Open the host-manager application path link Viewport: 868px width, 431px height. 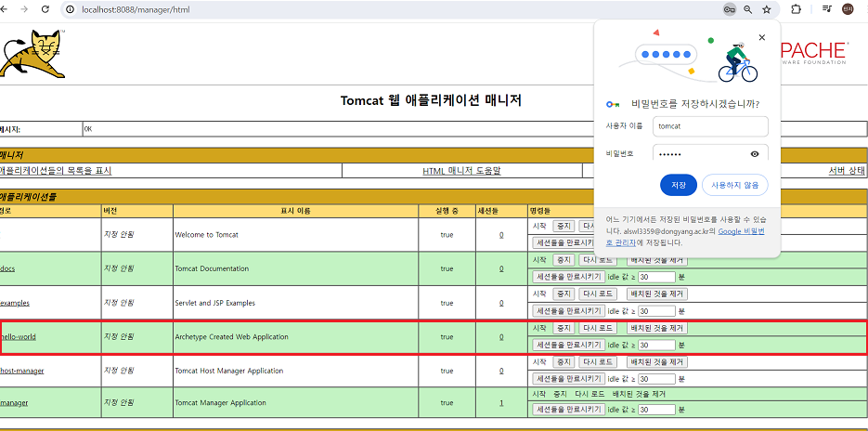coord(22,371)
